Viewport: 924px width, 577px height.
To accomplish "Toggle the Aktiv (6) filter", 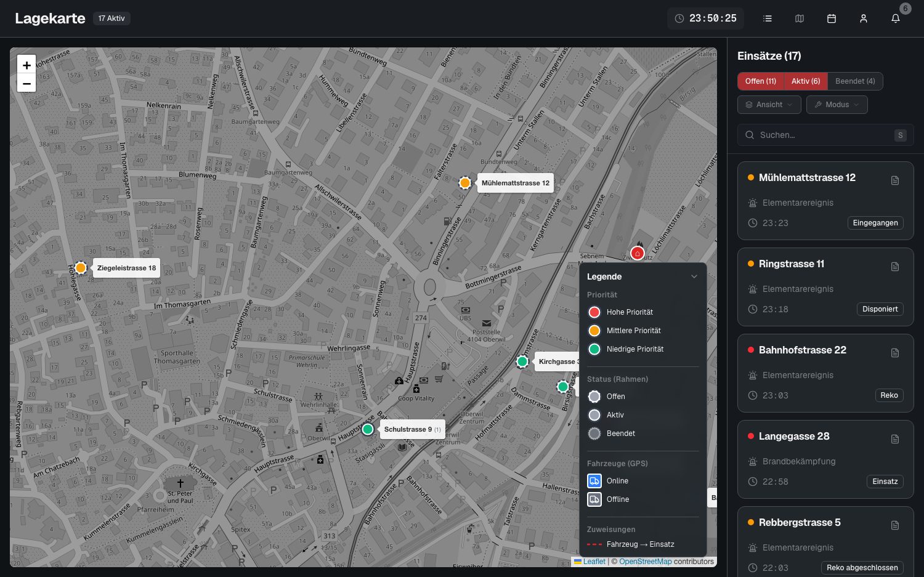I will tap(806, 81).
